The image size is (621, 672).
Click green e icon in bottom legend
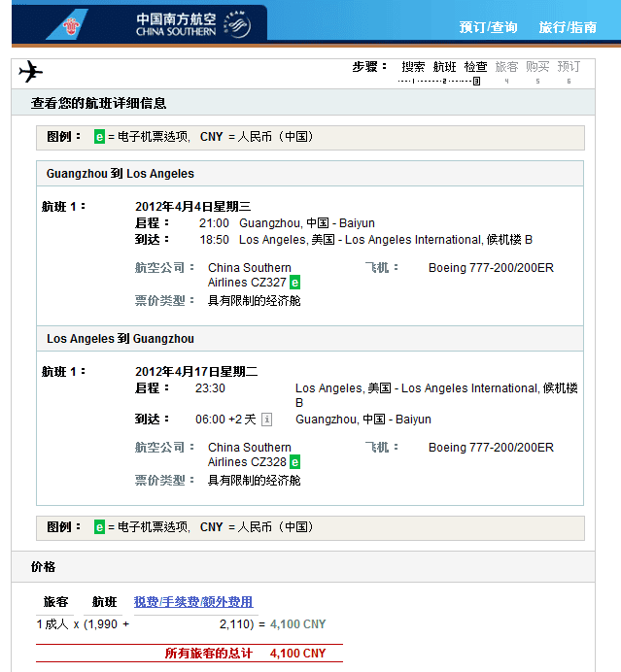99,527
